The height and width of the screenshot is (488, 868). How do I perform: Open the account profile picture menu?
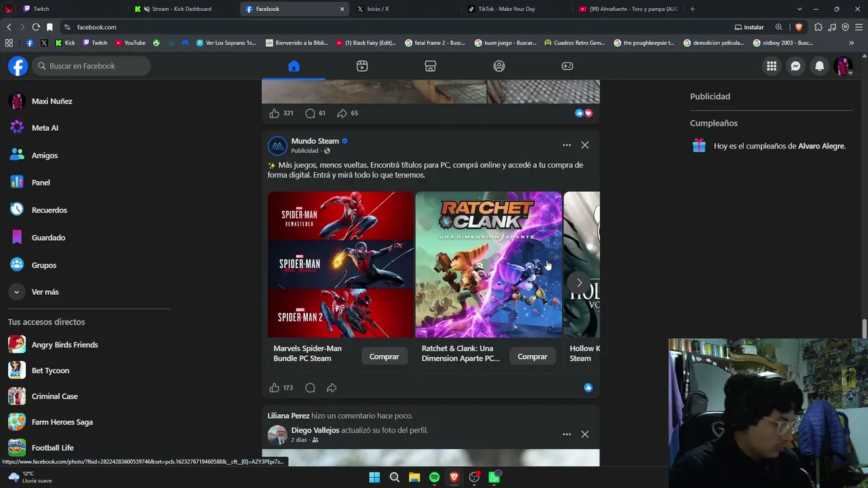click(843, 66)
